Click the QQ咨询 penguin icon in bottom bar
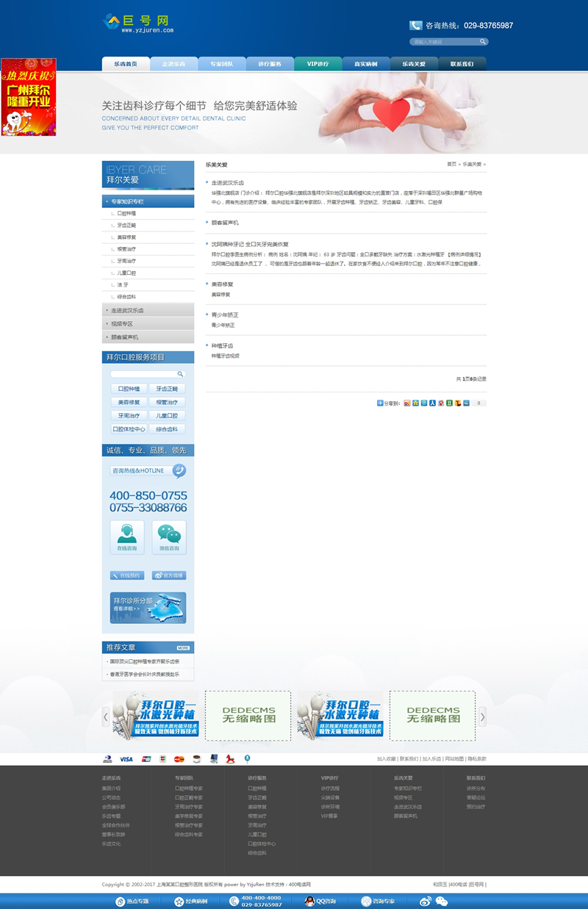 tap(310, 901)
